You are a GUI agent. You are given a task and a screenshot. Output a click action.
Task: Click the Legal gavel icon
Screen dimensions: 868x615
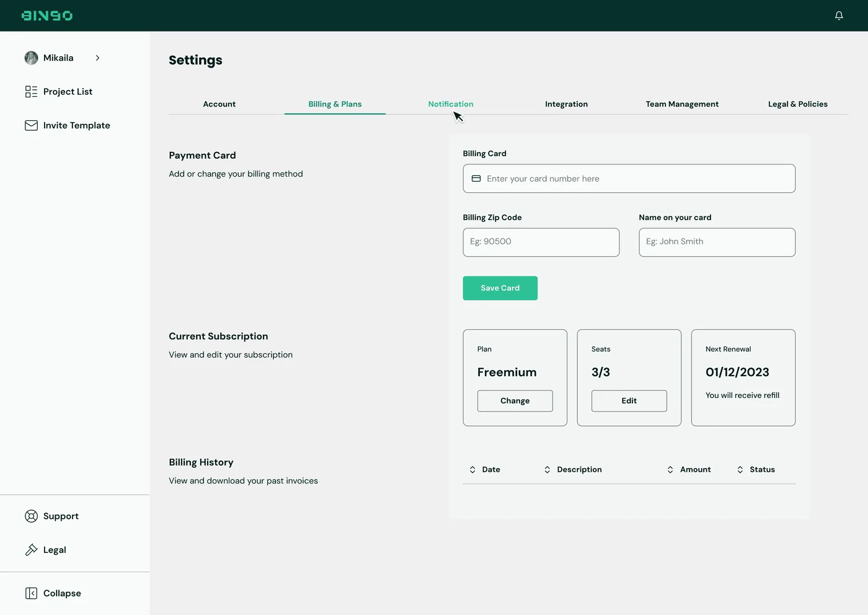[x=31, y=550]
